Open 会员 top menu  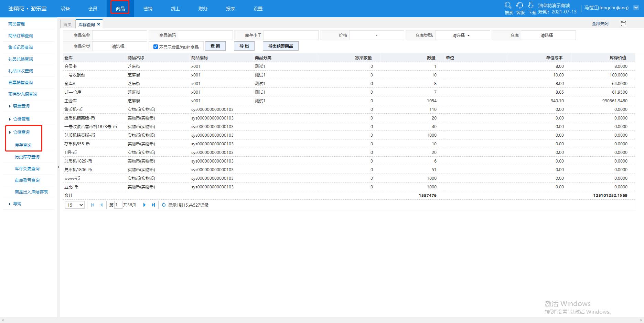93,9
